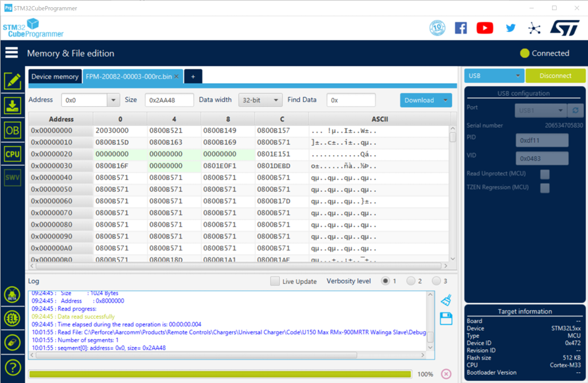Click the ASCII column header
The image size is (588, 383).
click(x=379, y=119)
